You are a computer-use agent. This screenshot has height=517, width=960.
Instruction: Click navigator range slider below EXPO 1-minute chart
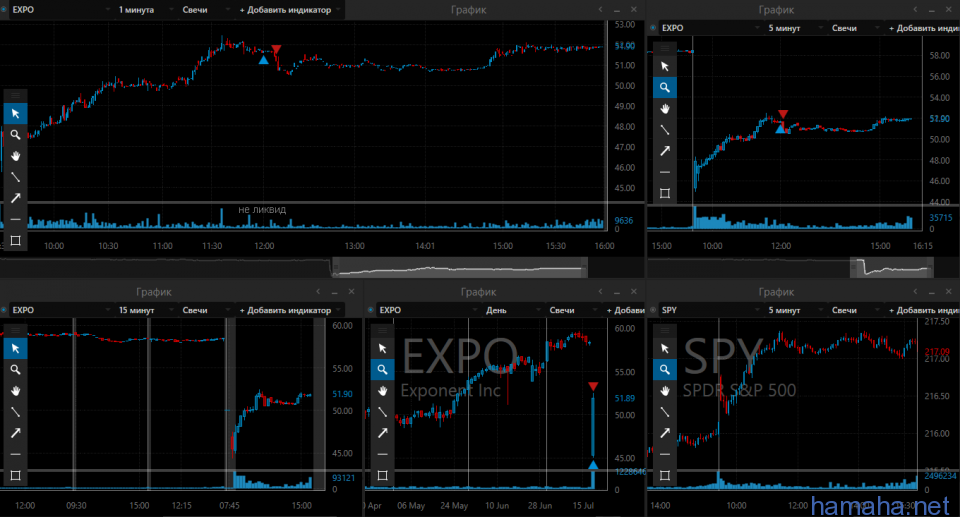pyautogui.click(x=459, y=267)
